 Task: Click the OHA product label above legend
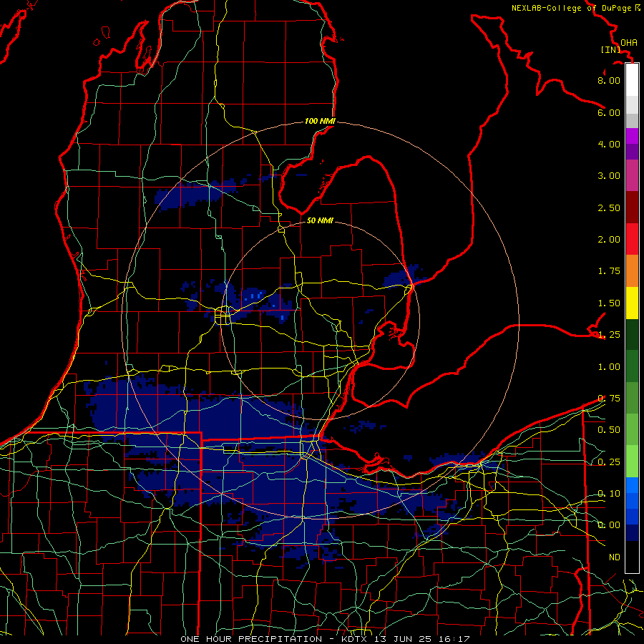(629, 42)
